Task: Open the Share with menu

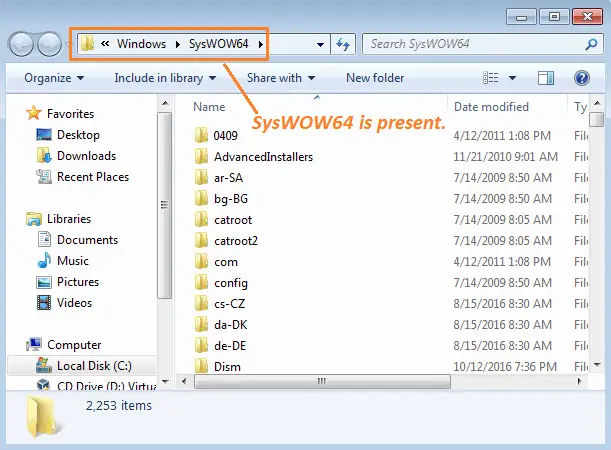Action: point(281,78)
